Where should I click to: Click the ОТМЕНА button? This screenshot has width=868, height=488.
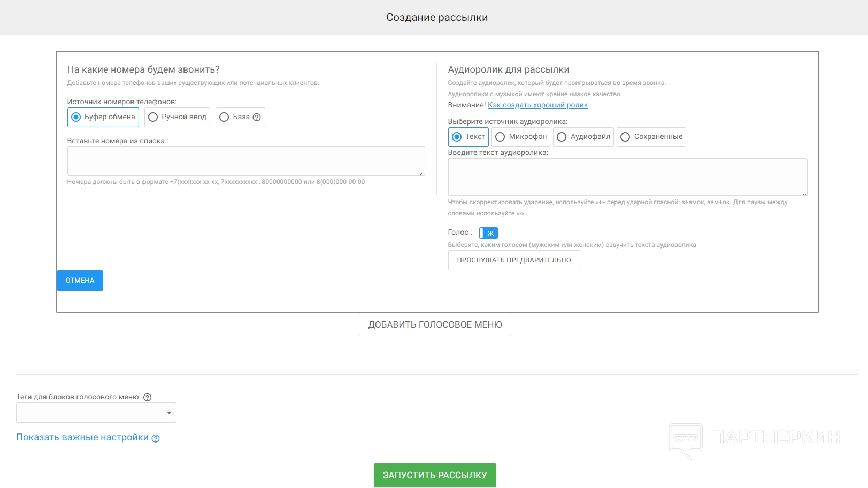click(x=80, y=281)
